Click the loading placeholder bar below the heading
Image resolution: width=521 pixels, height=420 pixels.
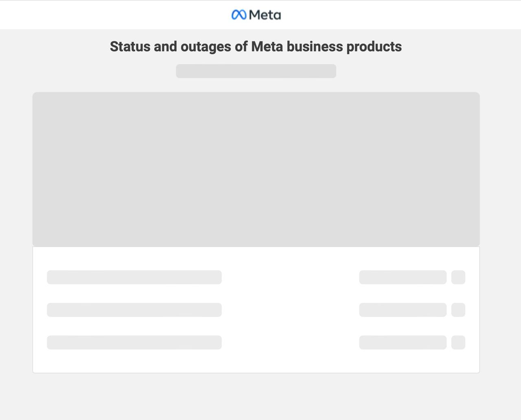(x=256, y=71)
